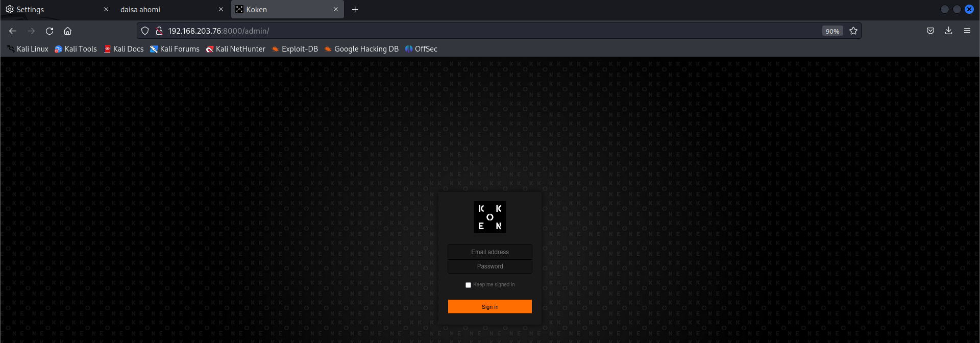Open the Kali Tools bookmark
The height and width of the screenshot is (343, 980).
[x=76, y=49]
